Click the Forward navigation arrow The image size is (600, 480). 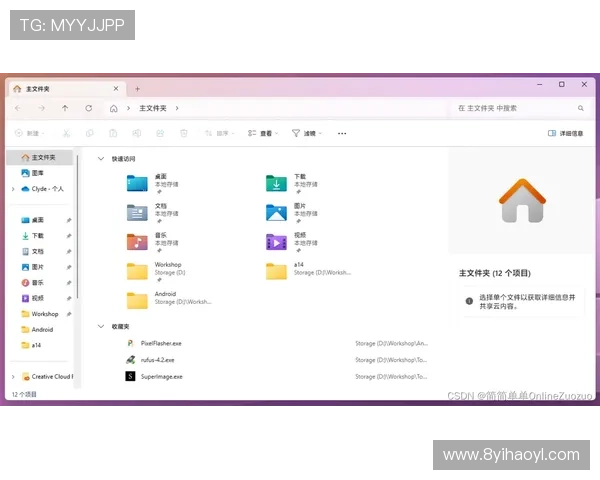[x=41, y=108]
